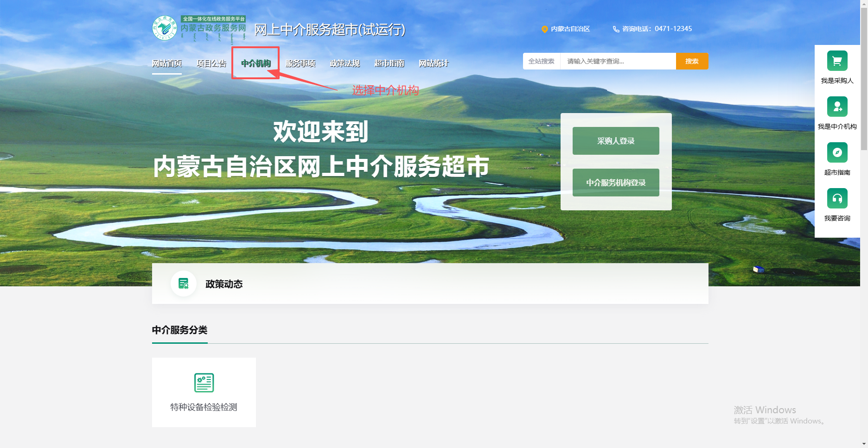Viewport: 868px width, 448px height.
Task: Click the 我是中介机构 user icon
Action: 837,107
